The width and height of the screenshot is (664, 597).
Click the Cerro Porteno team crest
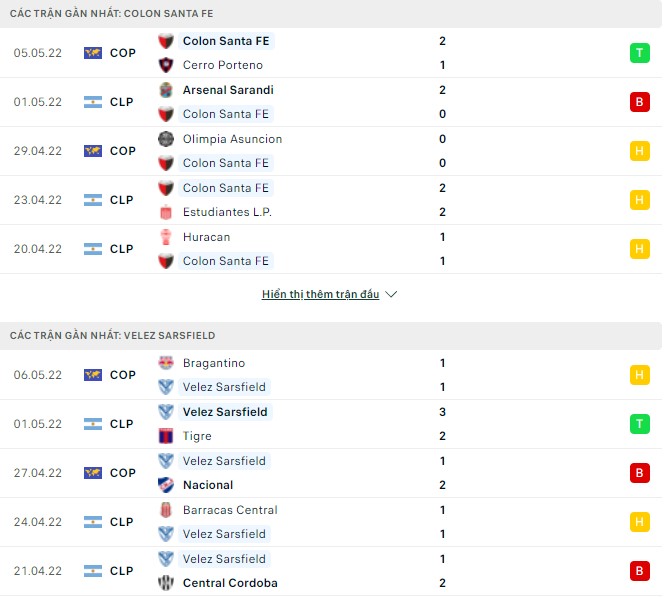point(166,65)
